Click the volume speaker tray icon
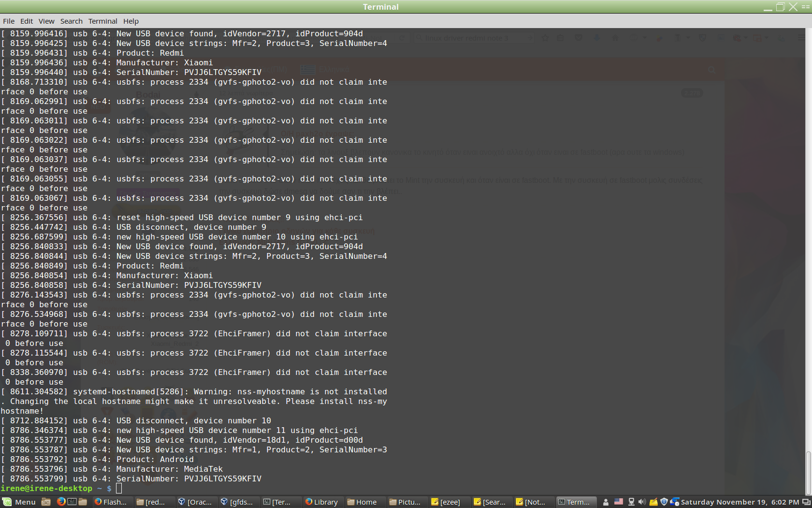The width and height of the screenshot is (812, 508). coord(642,502)
